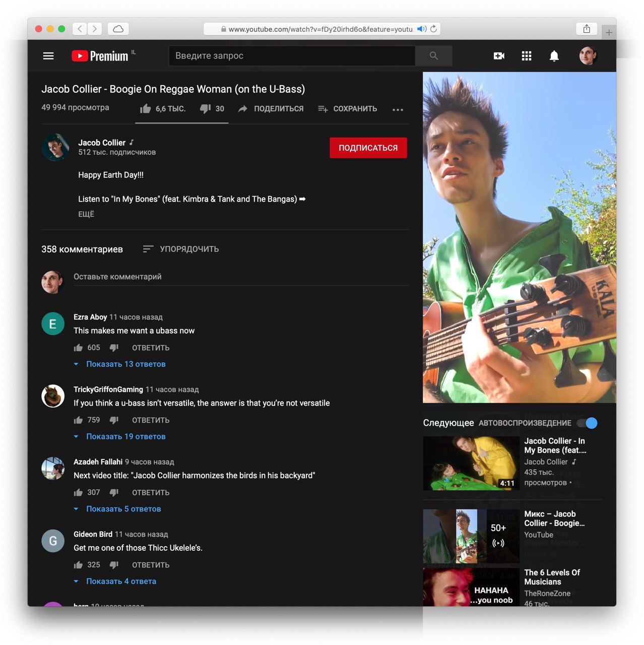Click the video player area

(x=520, y=237)
